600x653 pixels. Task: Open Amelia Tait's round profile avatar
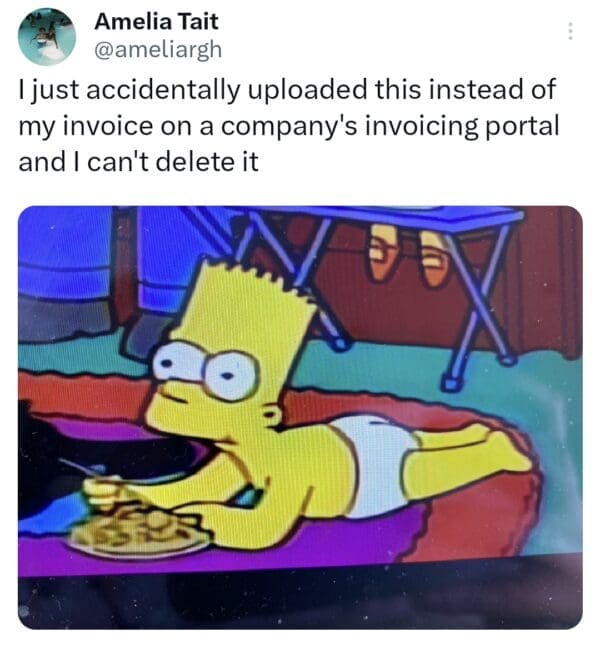[47, 37]
